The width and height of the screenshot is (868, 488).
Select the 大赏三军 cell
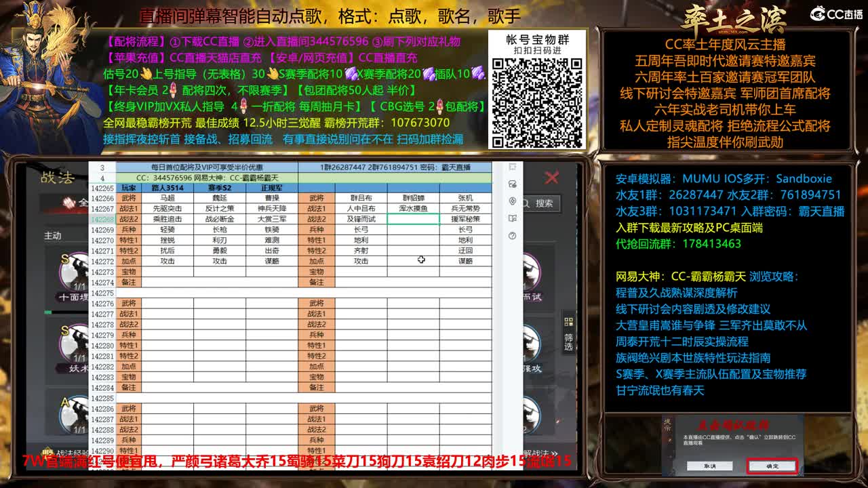point(272,219)
